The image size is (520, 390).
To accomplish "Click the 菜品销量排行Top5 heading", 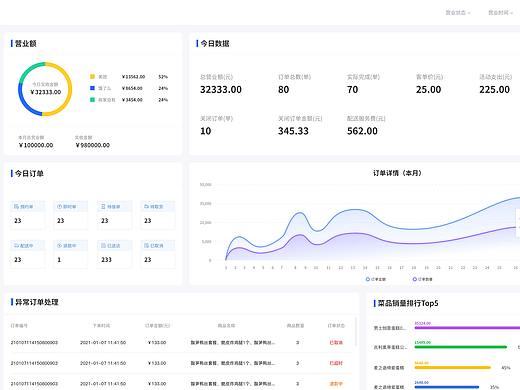I will coord(408,303).
